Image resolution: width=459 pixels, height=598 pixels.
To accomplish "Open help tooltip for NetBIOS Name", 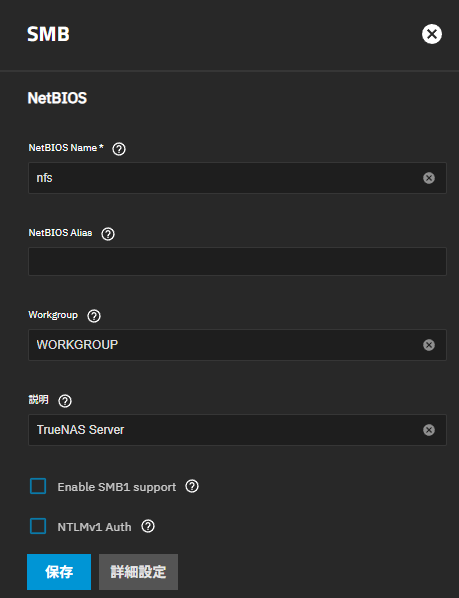I will pyautogui.click(x=119, y=149).
